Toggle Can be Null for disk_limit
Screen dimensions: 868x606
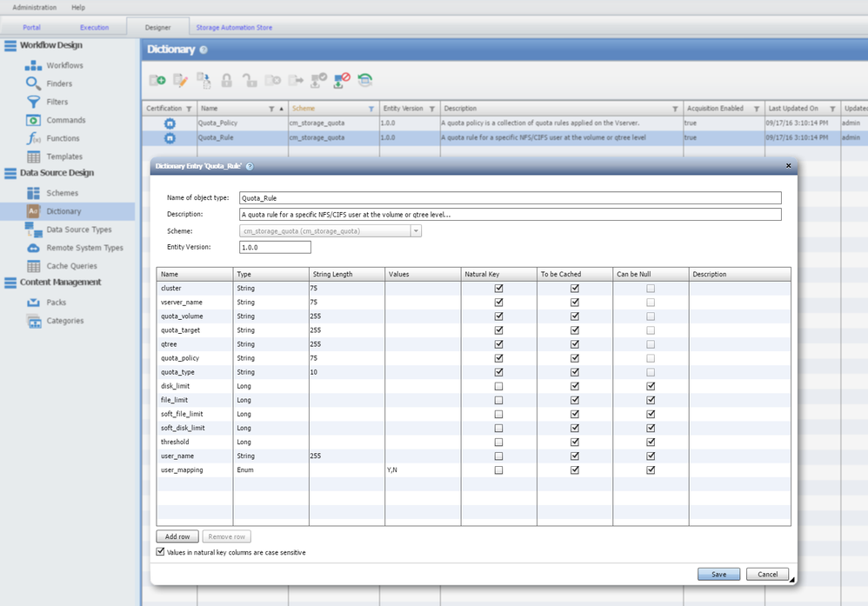651,386
